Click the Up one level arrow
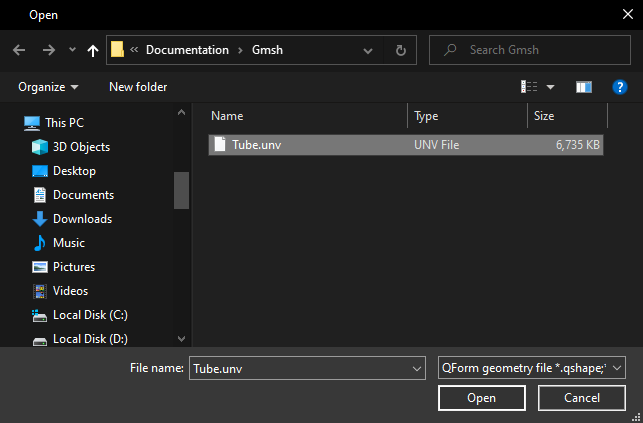Image resolution: width=643 pixels, height=423 pixels. click(x=93, y=50)
